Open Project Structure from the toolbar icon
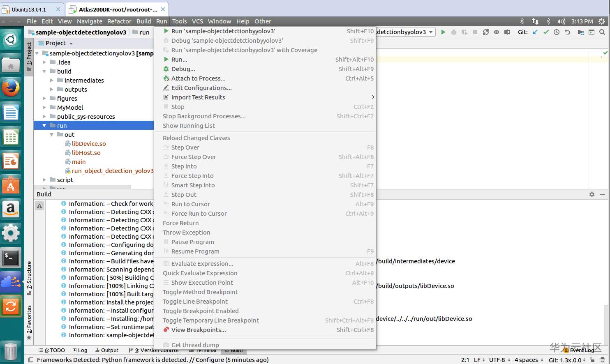The height and width of the screenshot is (364, 610). (x=581, y=32)
